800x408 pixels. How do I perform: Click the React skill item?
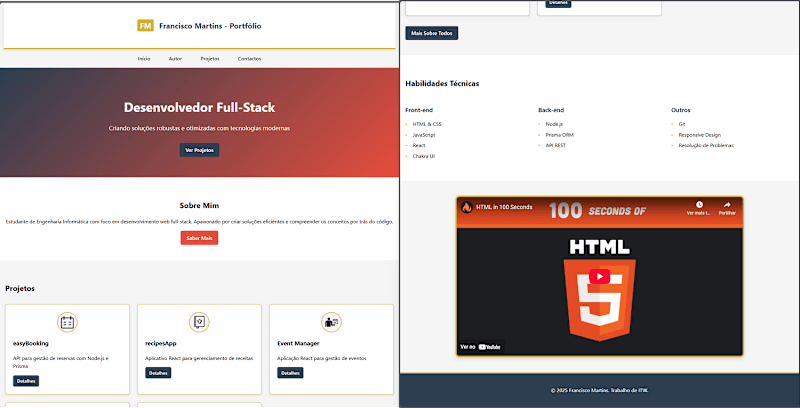(419, 145)
